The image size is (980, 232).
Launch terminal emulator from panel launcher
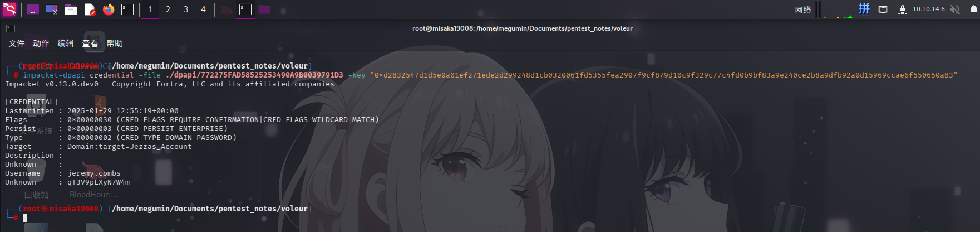(127, 9)
